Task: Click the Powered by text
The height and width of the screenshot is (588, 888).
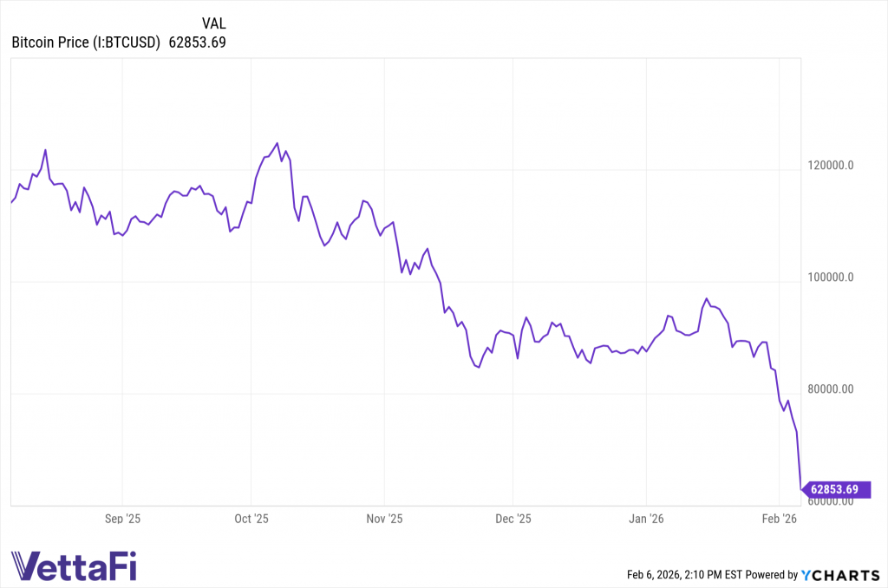Action: (x=772, y=575)
